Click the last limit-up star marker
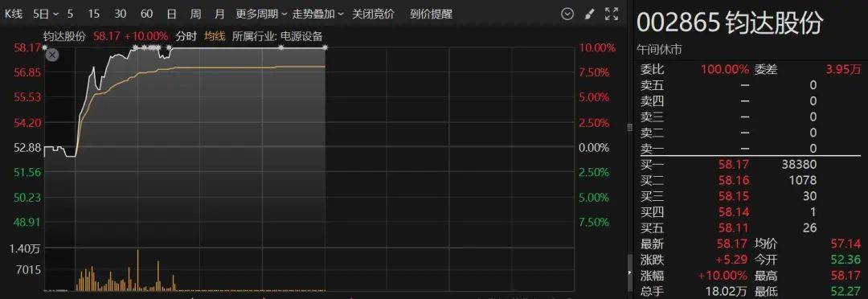 point(325,47)
